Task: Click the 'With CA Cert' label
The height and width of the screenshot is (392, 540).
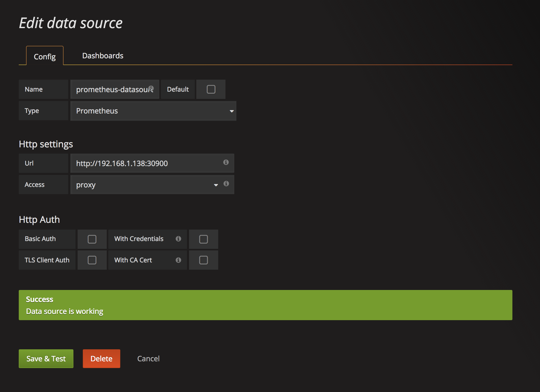Action: pos(133,260)
